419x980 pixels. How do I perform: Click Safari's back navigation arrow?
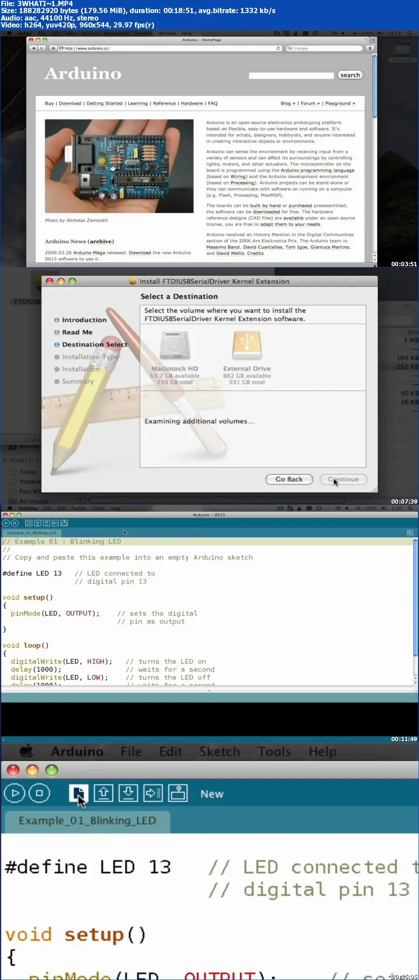pos(34,48)
